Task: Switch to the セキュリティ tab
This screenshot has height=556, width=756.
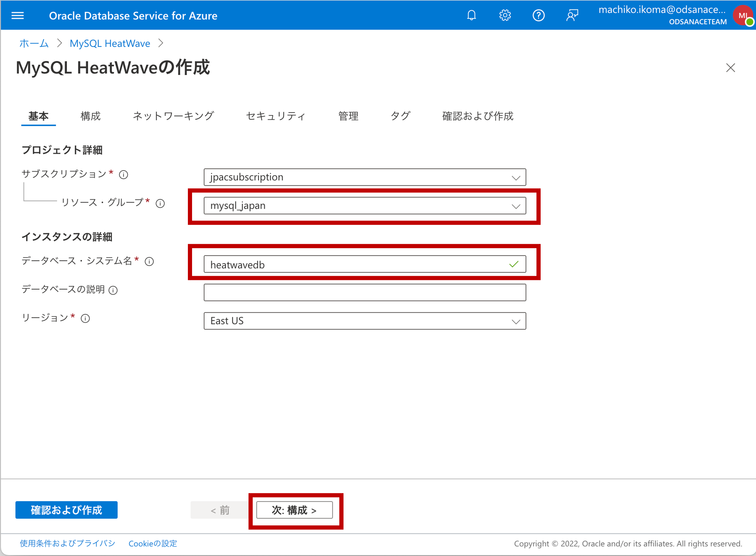Action: pyautogui.click(x=276, y=116)
